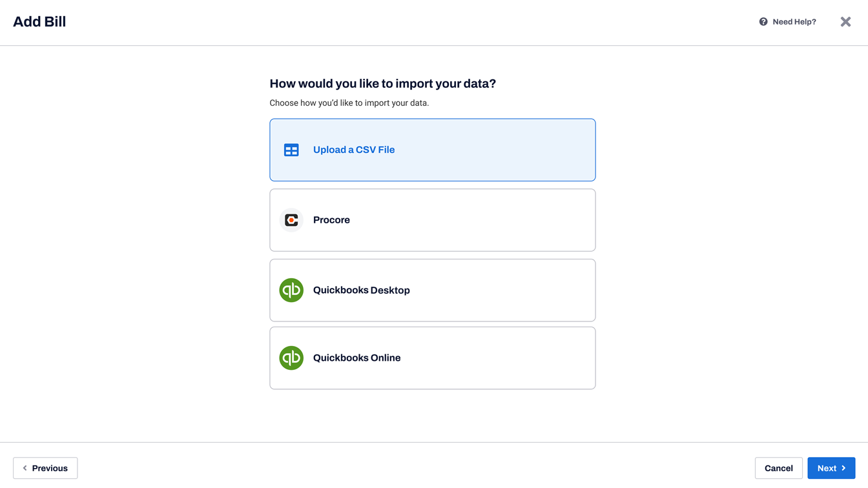The image size is (868, 488).
Task: Click the Procore logo icon
Action: (291, 220)
